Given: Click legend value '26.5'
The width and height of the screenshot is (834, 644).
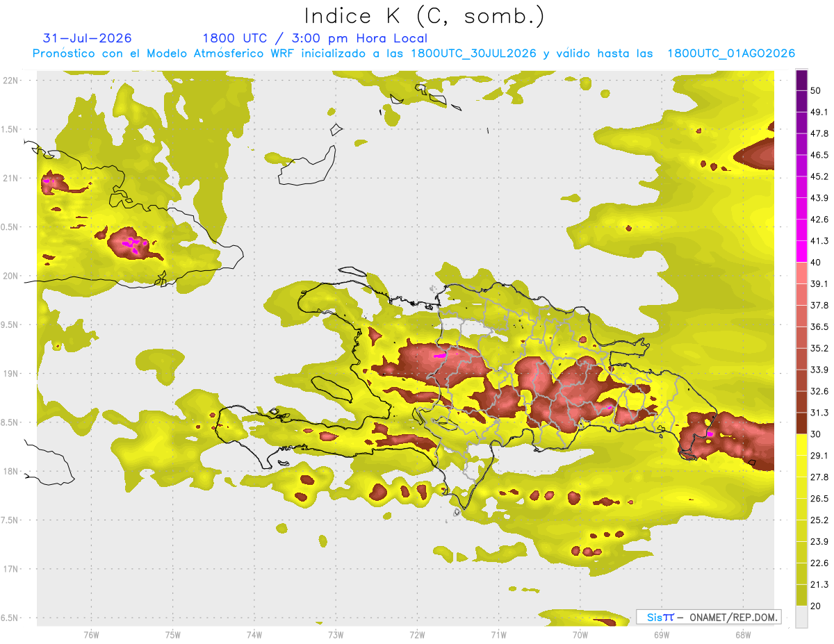Looking at the screenshot, I should click(819, 499).
